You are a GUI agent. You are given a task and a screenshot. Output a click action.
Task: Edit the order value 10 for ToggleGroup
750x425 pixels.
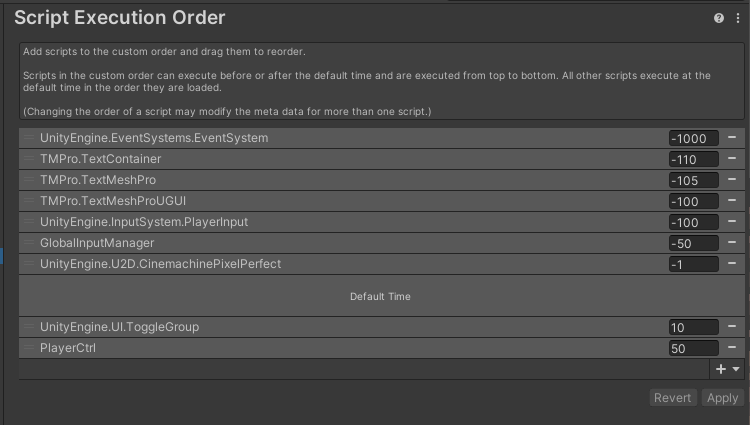[x=694, y=327]
